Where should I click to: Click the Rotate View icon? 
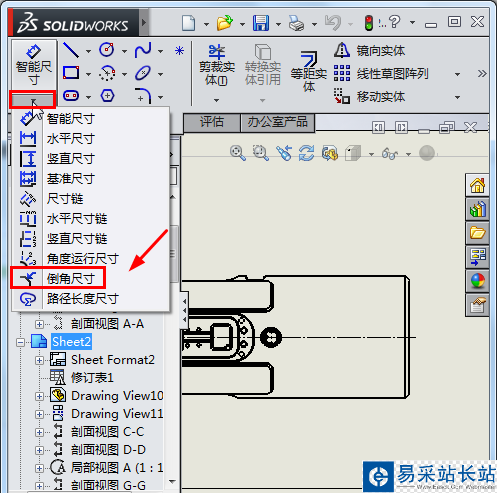(x=307, y=153)
